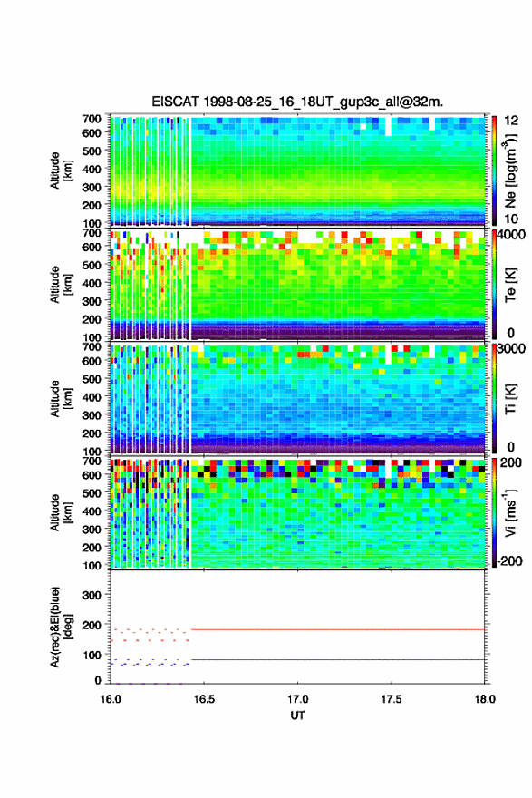This screenshot has width=532, height=798.
Task: Select the 16.0 UT axis tick label
Action: (111, 699)
